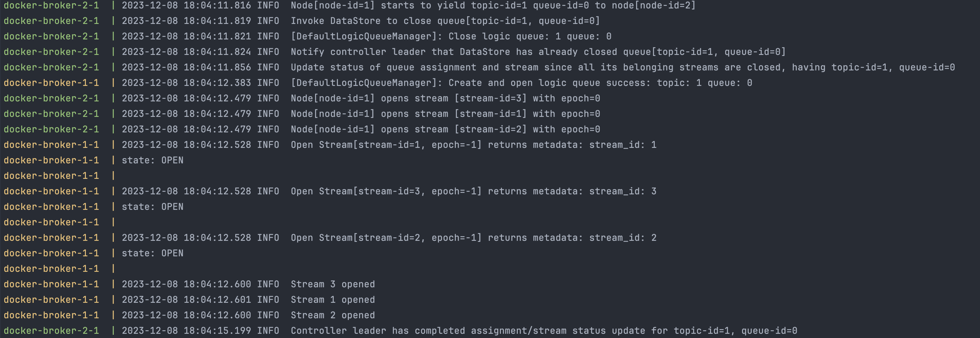Screen dimensions: 980x338
Task: Click the 'opens stream [stream-id=1]' log line
Action: pos(446,114)
